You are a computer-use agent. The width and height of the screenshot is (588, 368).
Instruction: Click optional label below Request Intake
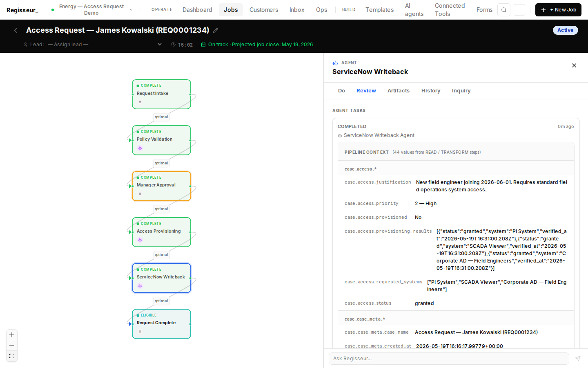[x=161, y=117]
